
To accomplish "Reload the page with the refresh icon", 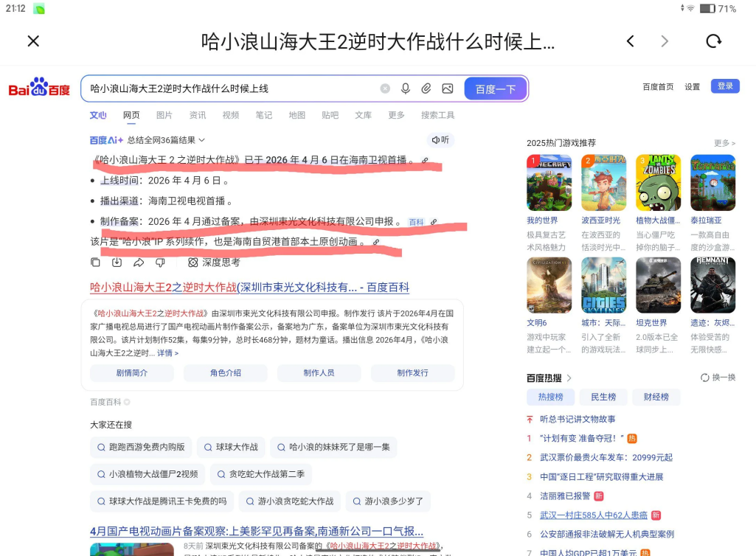I will click(713, 41).
